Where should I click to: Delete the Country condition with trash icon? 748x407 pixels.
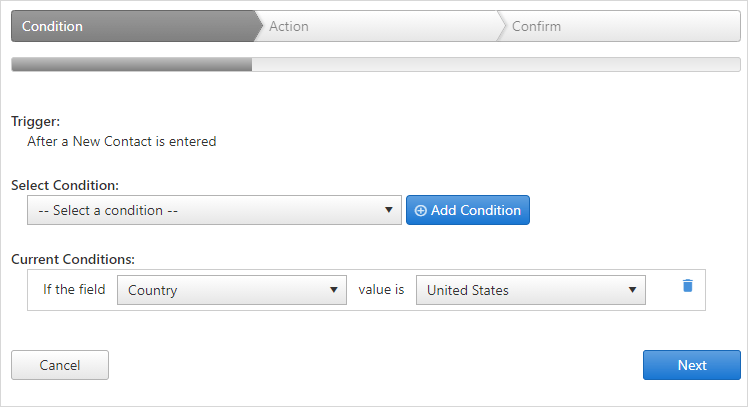[687, 286]
